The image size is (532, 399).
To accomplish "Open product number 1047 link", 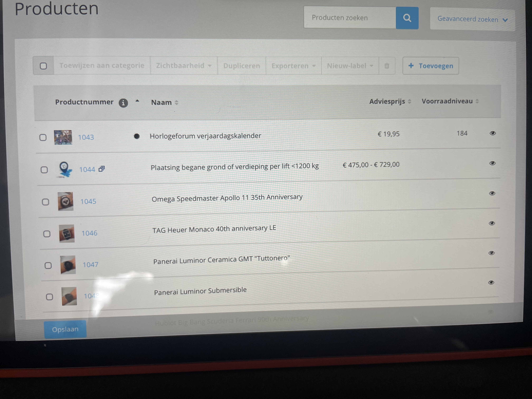I will [91, 265].
